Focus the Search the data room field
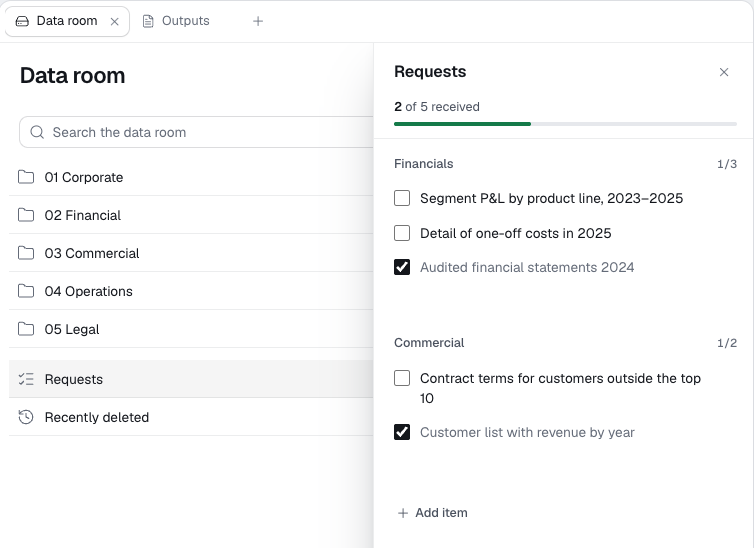 pos(196,132)
